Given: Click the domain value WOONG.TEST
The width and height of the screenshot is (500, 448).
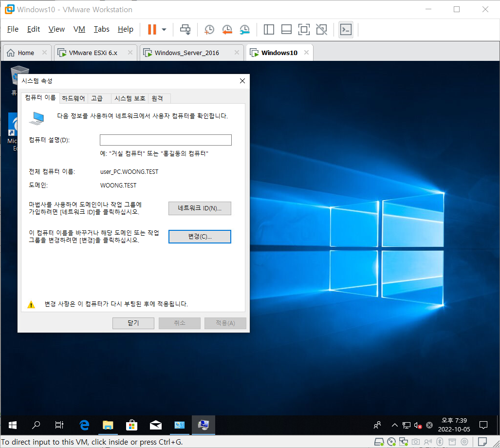Looking at the screenshot, I should click(118, 185).
